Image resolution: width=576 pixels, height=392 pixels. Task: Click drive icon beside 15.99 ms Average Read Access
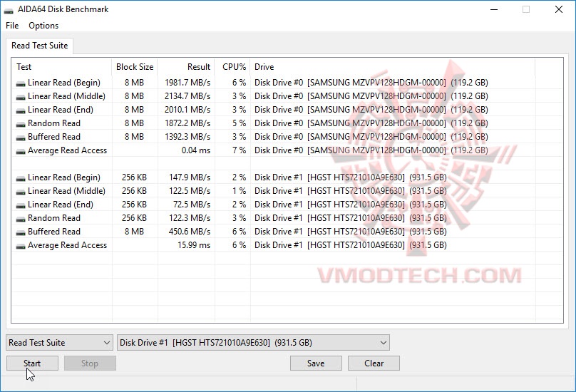21,246
